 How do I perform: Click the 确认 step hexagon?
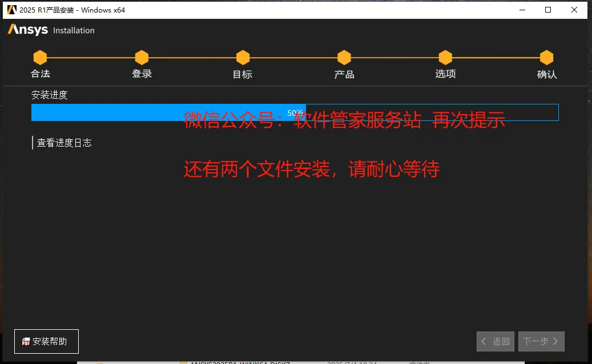point(546,57)
